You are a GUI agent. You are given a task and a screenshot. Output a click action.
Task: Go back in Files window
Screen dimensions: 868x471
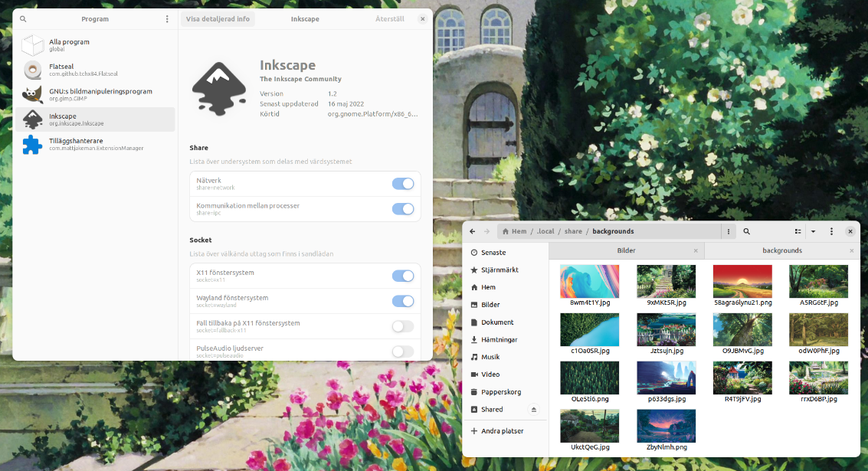(x=472, y=231)
